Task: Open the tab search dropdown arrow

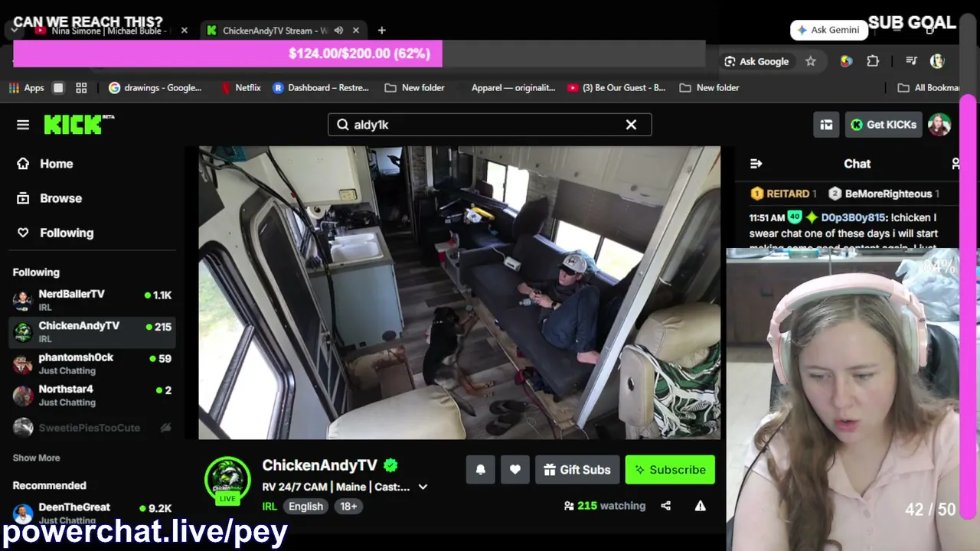Action: pyautogui.click(x=15, y=31)
